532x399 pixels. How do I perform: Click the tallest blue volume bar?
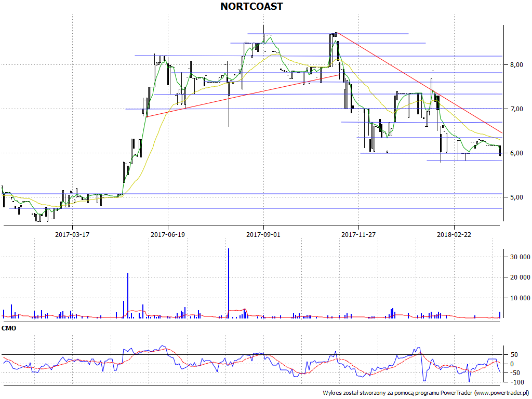click(229, 283)
